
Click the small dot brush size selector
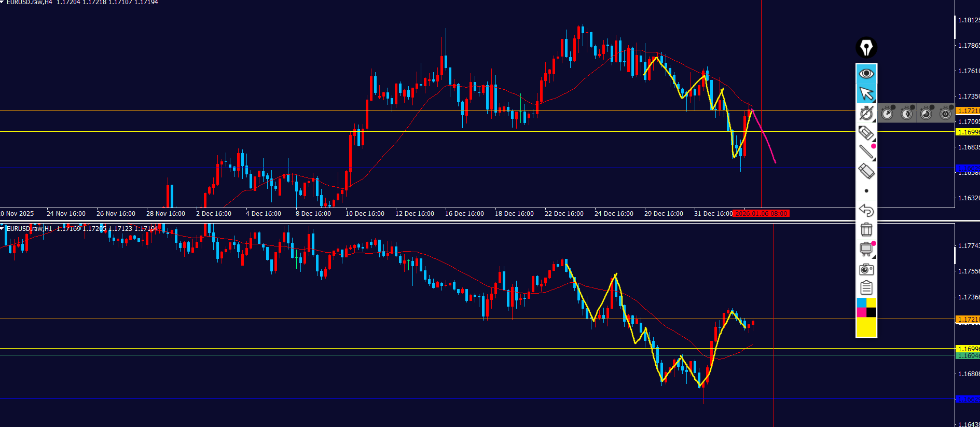(866, 191)
